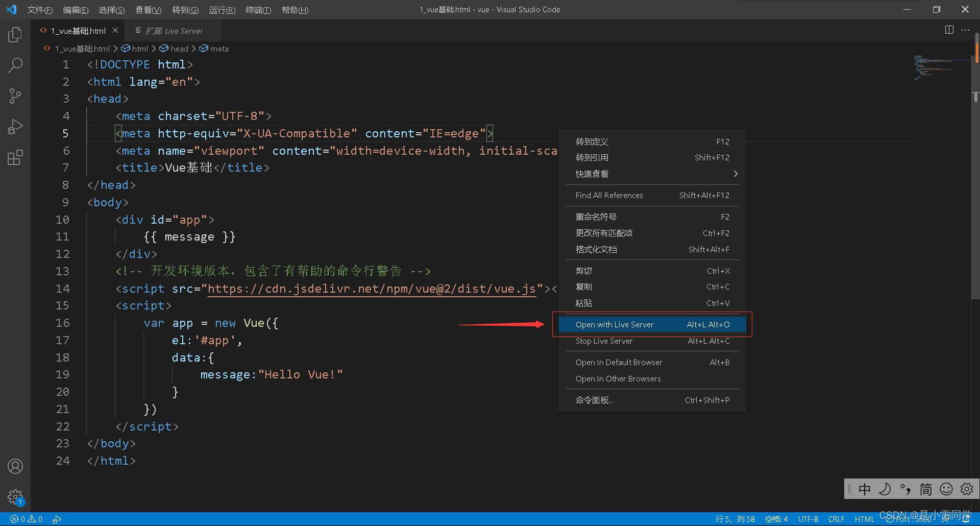
Task: Open the 终端(T) menu
Action: 258,10
